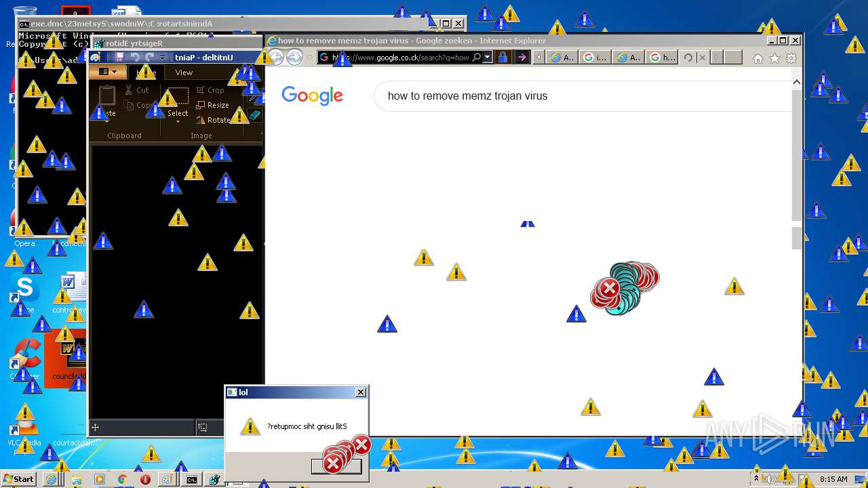The image size is (868, 488).
Task: Open IE address bar autocomplete dropdown
Action: (x=488, y=58)
